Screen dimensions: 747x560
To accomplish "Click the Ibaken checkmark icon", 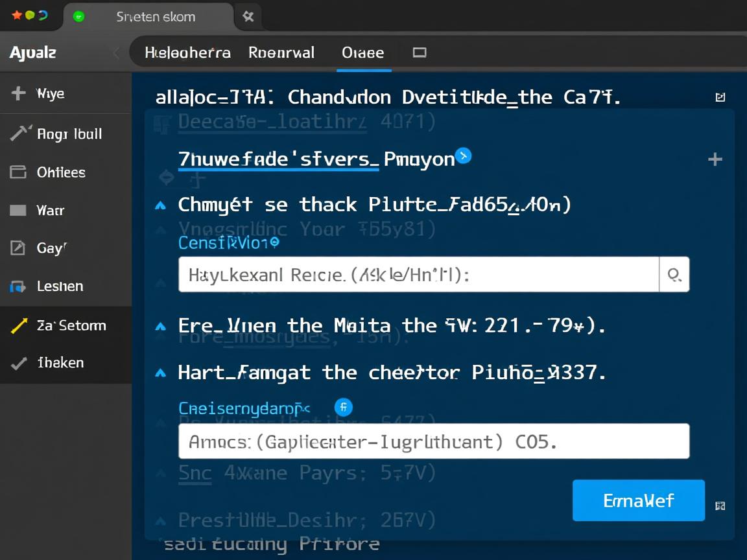I will tap(19, 363).
